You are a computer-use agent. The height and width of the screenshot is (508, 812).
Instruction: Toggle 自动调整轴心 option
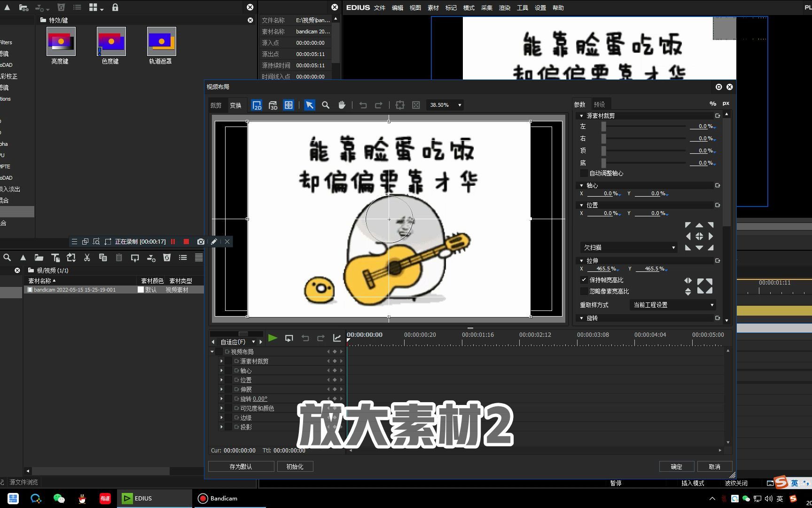(584, 173)
